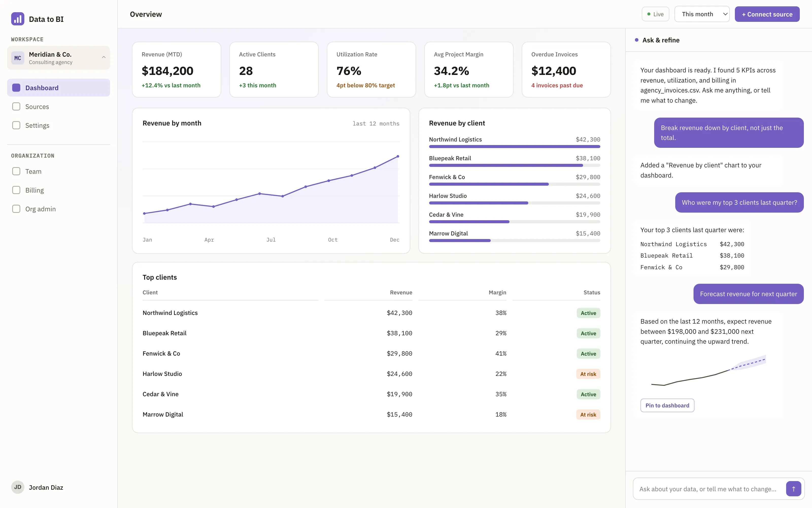Click the Data to BI logo icon
Screen dimensions: 812x508
tap(18, 19)
